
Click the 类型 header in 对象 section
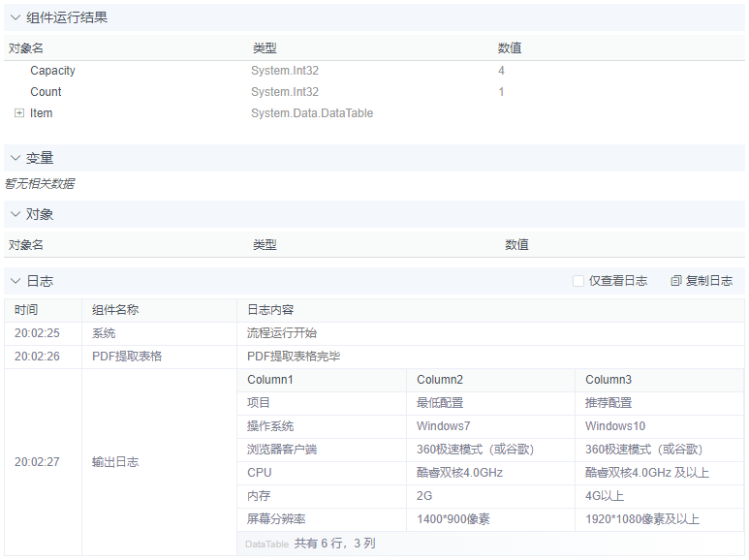pyautogui.click(x=265, y=245)
